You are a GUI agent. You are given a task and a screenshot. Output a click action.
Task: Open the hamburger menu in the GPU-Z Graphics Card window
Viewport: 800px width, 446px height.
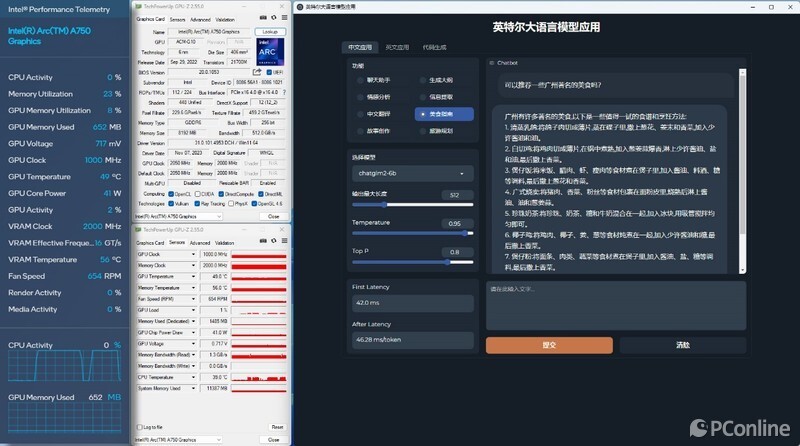284,18
